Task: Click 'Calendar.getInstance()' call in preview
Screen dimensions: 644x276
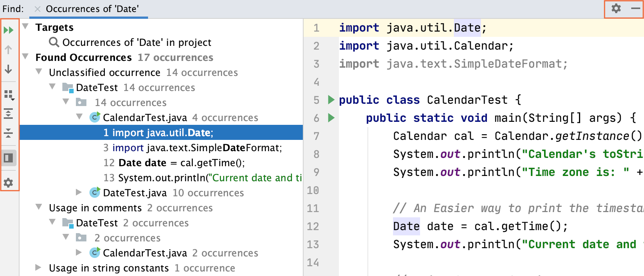Action: point(568,136)
